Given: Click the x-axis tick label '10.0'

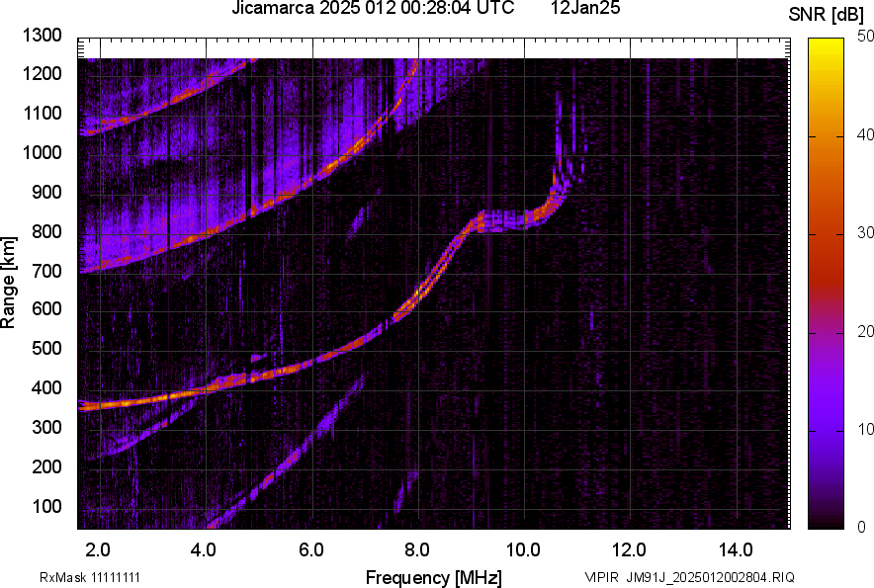Looking at the screenshot, I should (523, 550).
